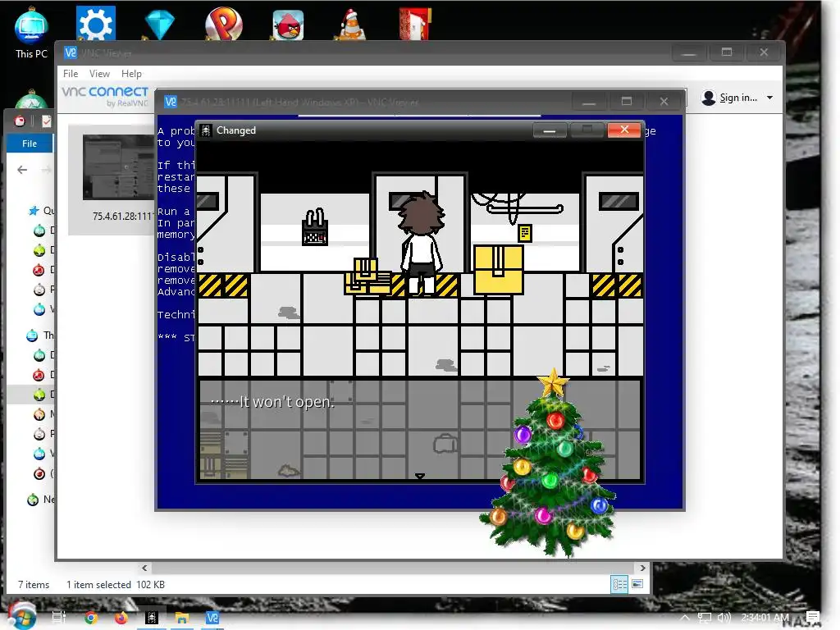Go back in File Explorer
The height and width of the screenshot is (630, 840).
click(x=22, y=170)
